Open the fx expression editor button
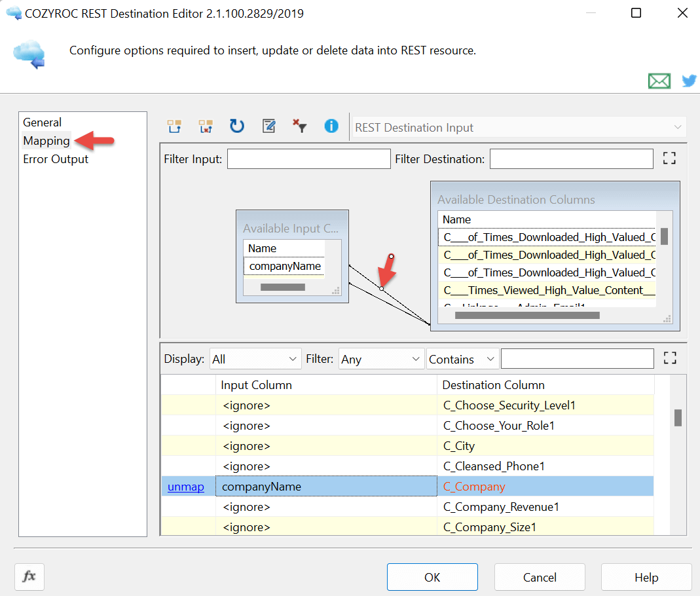This screenshot has height=596, width=700. click(29, 576)
